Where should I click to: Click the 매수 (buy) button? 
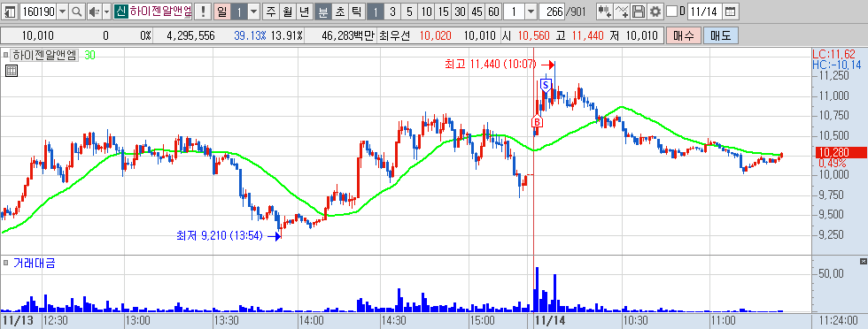point(684,36)
